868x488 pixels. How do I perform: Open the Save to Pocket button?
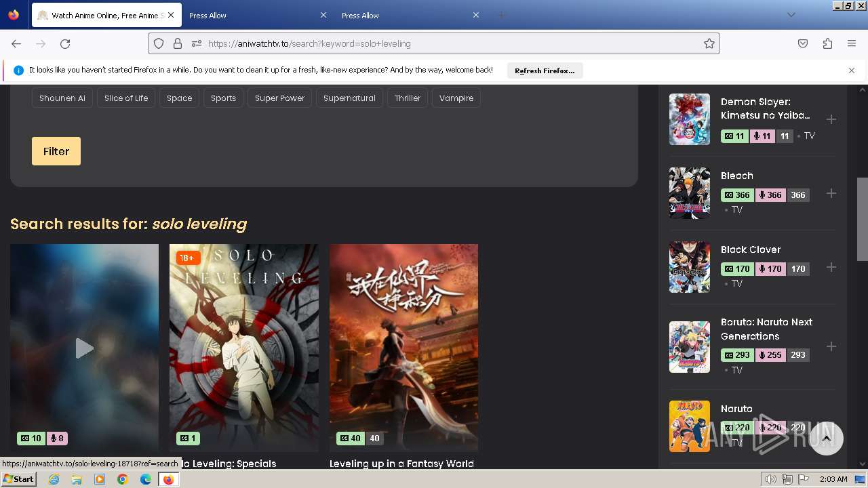(803, 43)
